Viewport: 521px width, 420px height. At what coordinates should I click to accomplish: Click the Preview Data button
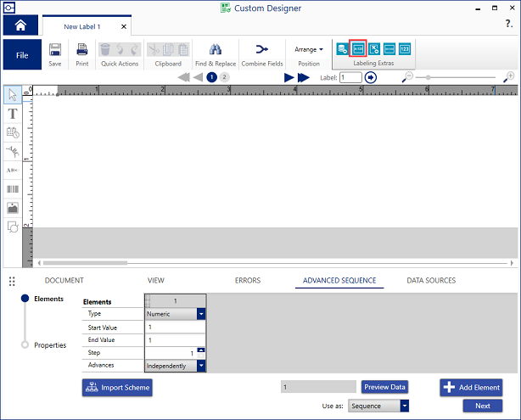384,387
